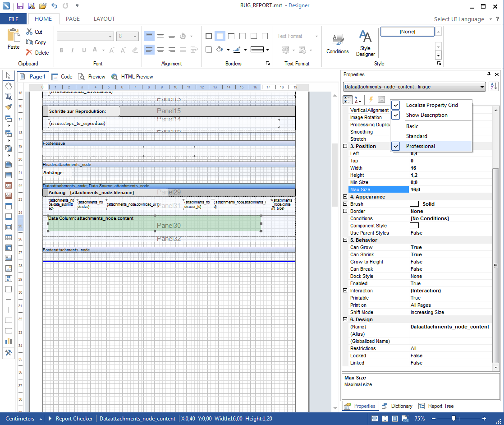Open the font size dropdown
This screenshot has height=425, width=504.
(135, 37)
